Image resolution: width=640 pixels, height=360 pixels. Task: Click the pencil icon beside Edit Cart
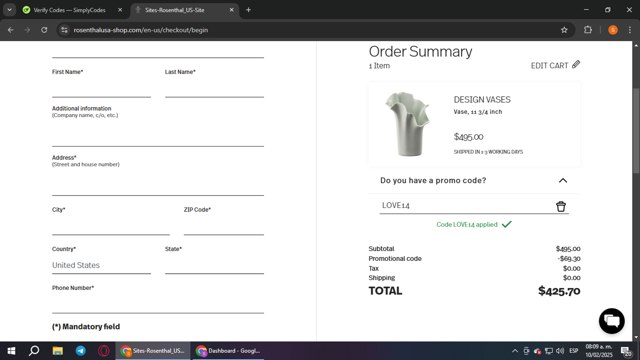(x=576, y=64)
